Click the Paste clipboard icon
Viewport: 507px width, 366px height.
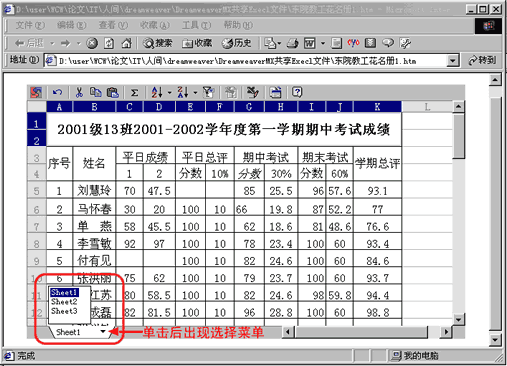tap(113, 92)
